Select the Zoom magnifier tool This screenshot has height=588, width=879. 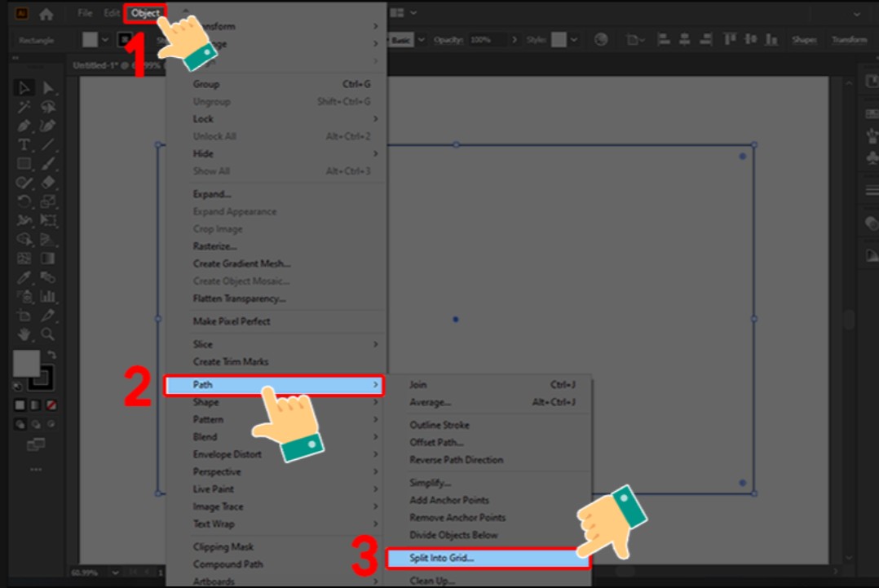coord(48,334)
